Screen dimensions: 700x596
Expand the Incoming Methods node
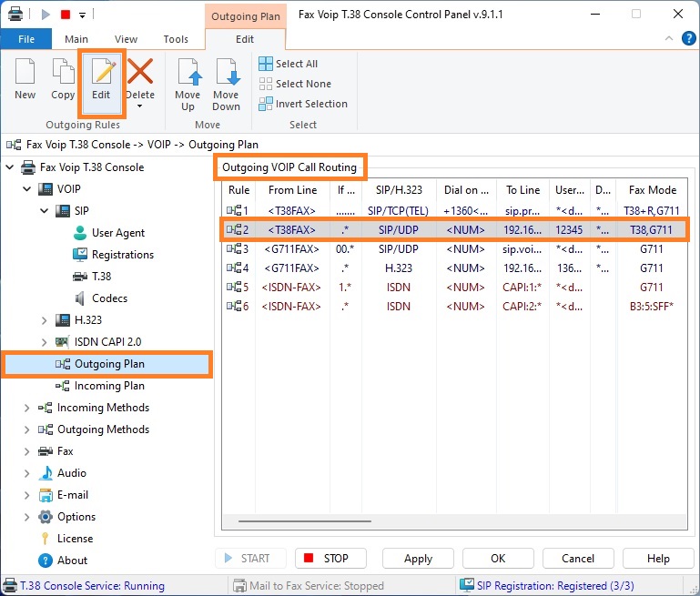[26, 408]
